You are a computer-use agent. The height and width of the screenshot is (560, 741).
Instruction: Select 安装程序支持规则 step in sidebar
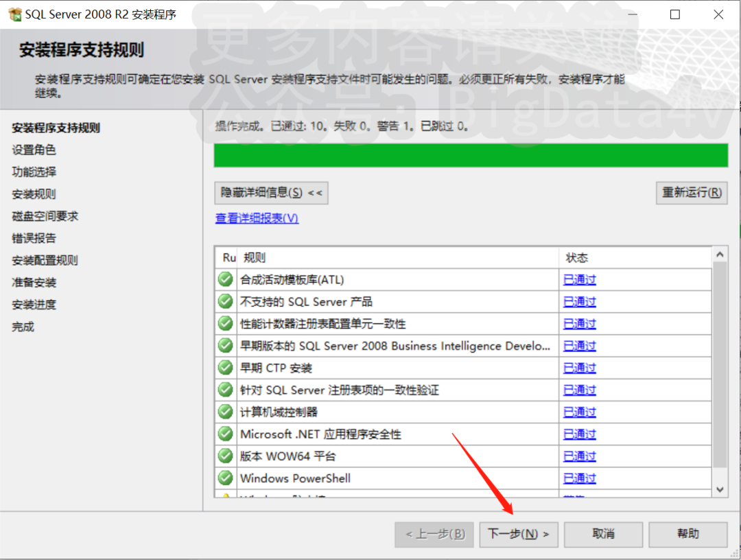coord(56,128)
